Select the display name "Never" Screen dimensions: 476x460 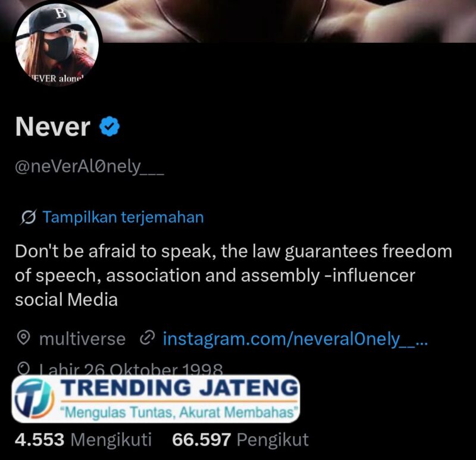tap(53, 127)
